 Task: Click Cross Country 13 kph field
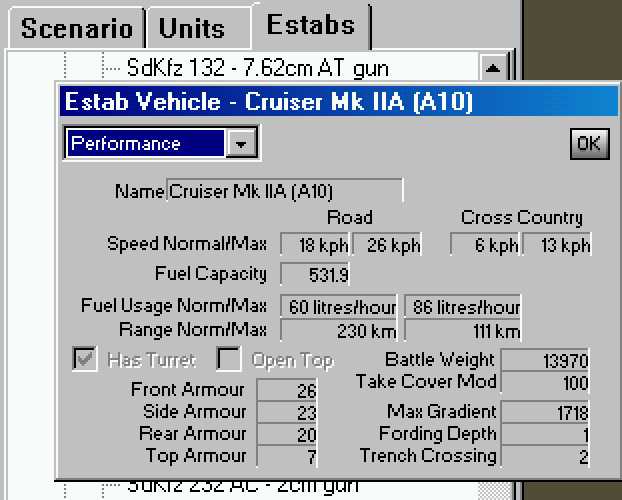[x=557, y=244]
